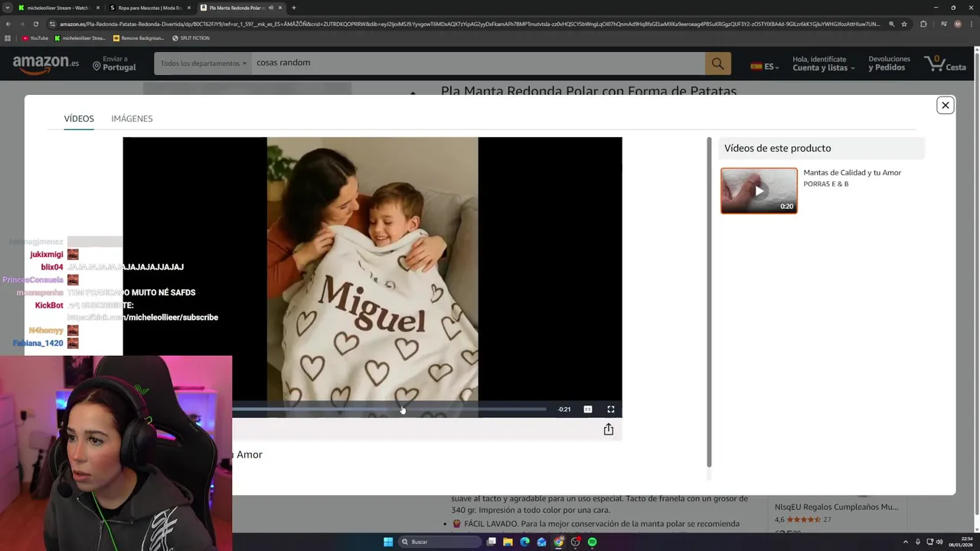Open File Explorer from the taskbar
980x551 pixels.
pyautogui.click(x=508, y=542)
